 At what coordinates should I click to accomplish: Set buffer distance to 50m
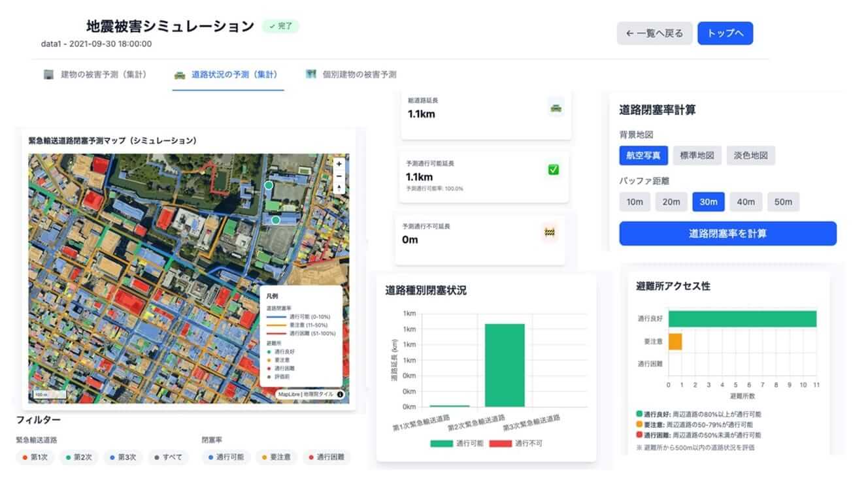coord(783,202)
